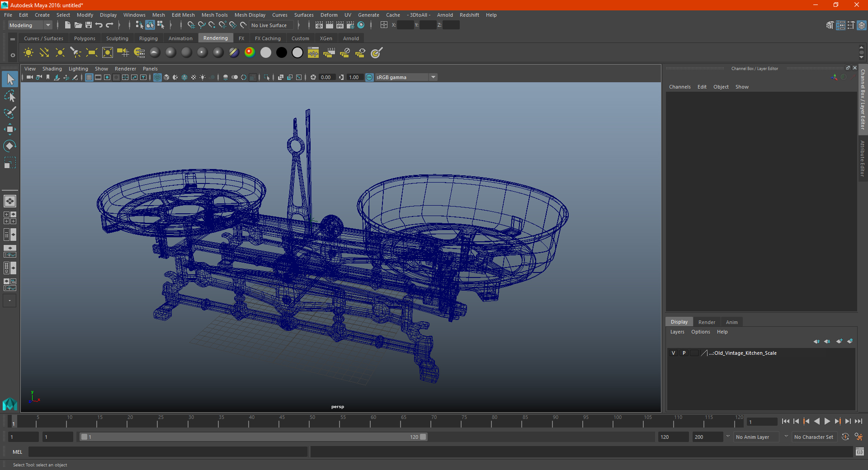Activate the Paint Selection tool
The width and height of the screenshot is (868, 470).
coord(9,113)
